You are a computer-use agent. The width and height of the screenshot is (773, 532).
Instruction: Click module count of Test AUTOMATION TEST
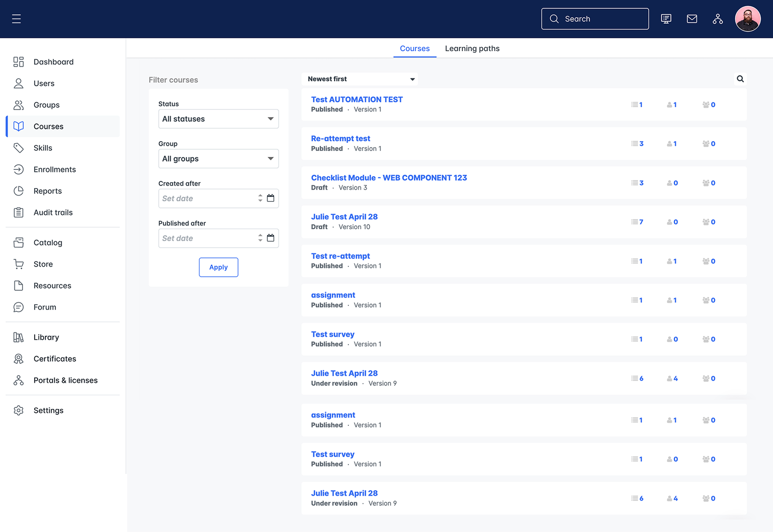[637, 105]
